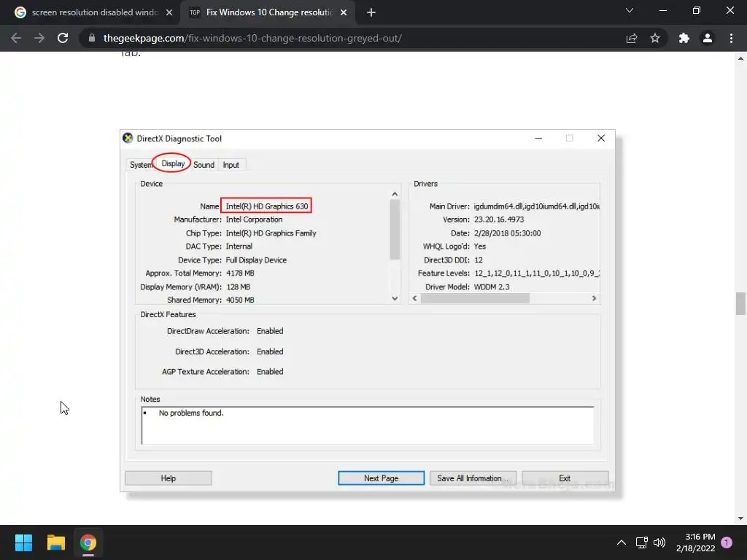Switch to the Sound tab
The image size is (747, 560).
click(x=204, y=165)
